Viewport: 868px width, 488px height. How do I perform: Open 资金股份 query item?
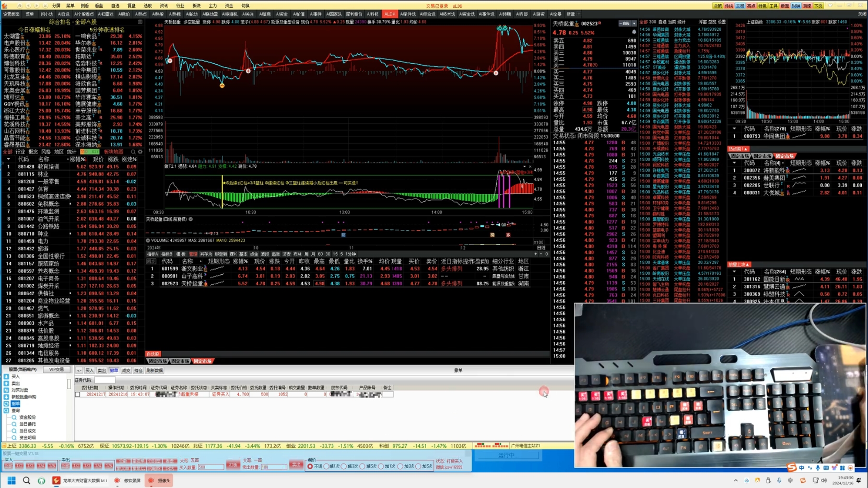27,417
